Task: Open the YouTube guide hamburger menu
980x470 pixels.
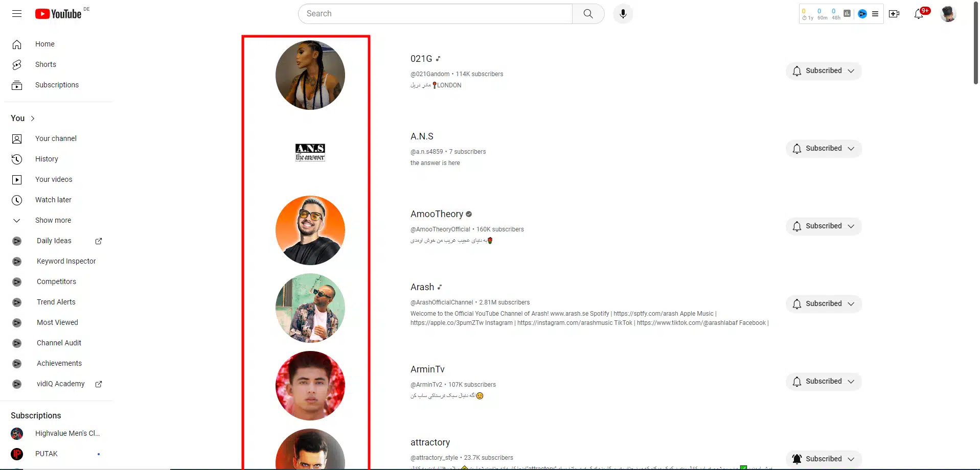Action: coord(17,14)
